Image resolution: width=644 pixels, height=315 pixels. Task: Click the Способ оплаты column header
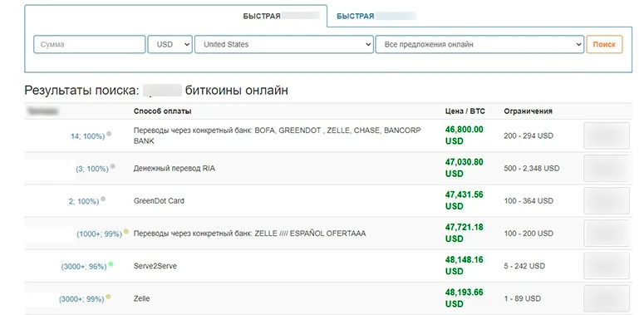click(162, 111)
